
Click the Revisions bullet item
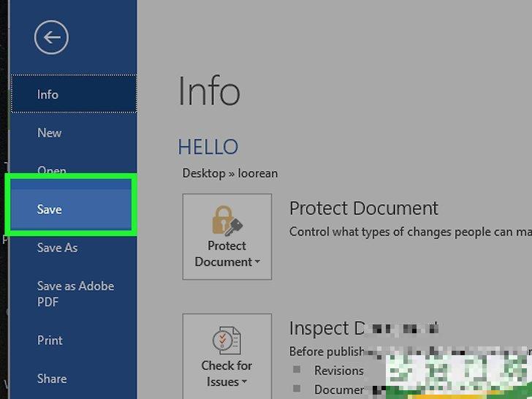[x=338, y=370]
